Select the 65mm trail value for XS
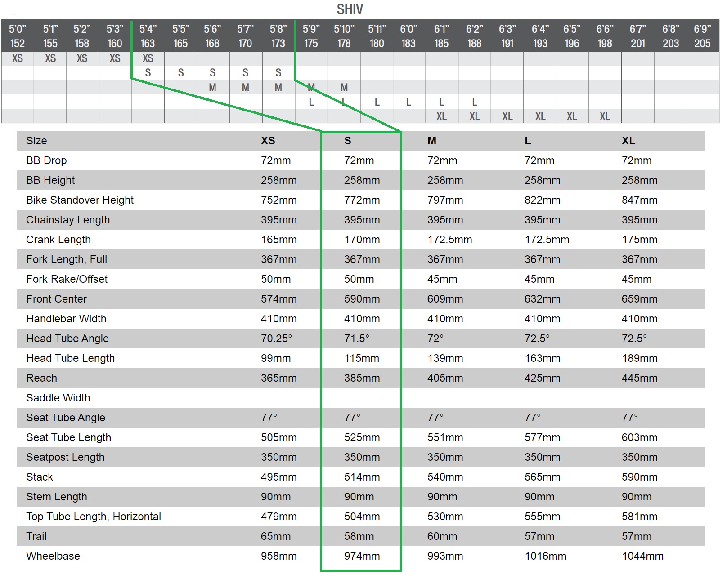Screen dimensions: 727x588 click(276, 536)
